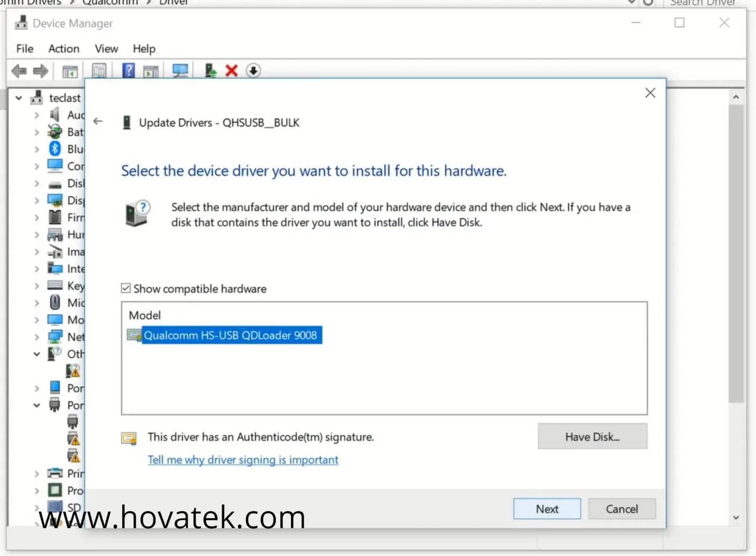This screenshot has height=556, width=756.
Task: Open the View menu
Action: (x=106, y=49)
